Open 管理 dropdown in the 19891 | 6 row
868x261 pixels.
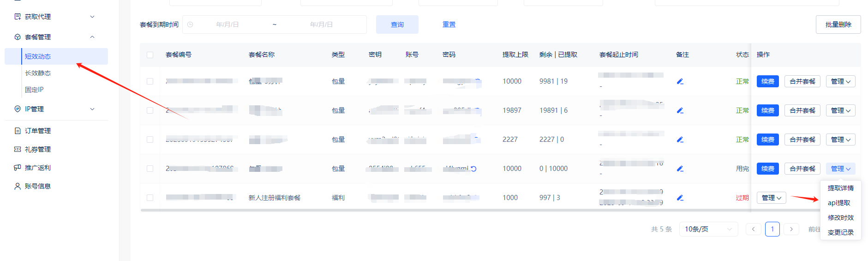coord(841,110)
